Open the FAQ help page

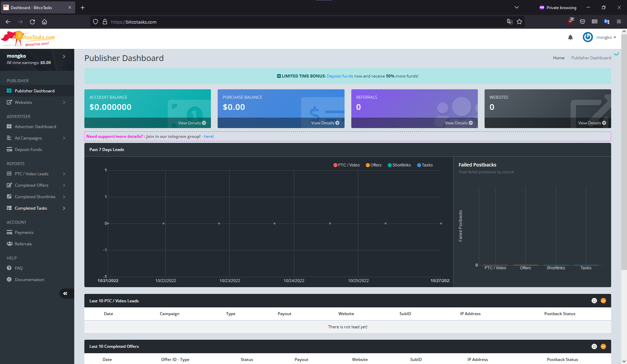click(19, 268)
